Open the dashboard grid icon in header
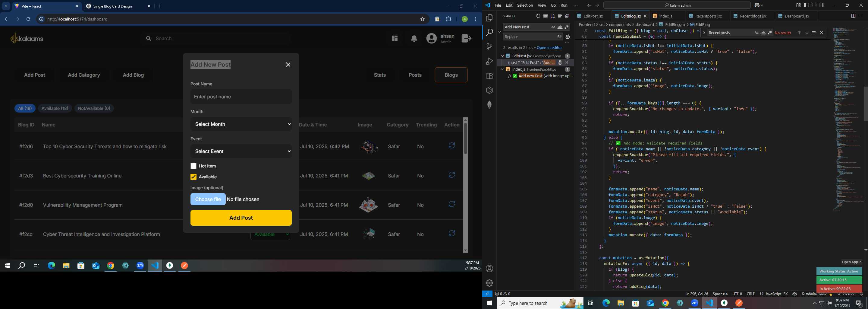 (x=395, y=38)
